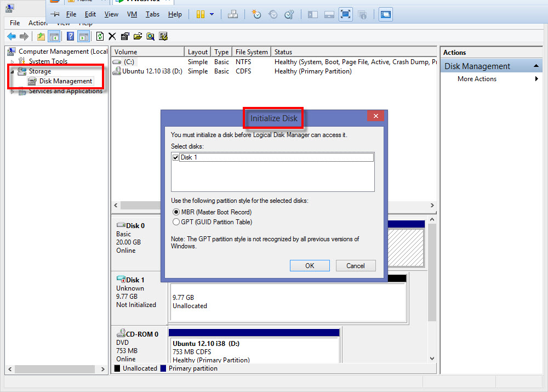The height and width of the screenshot is (392, 548).
Task: Open the Computer Management File menu
Action: pyautogui.click(x=15, y=23)
